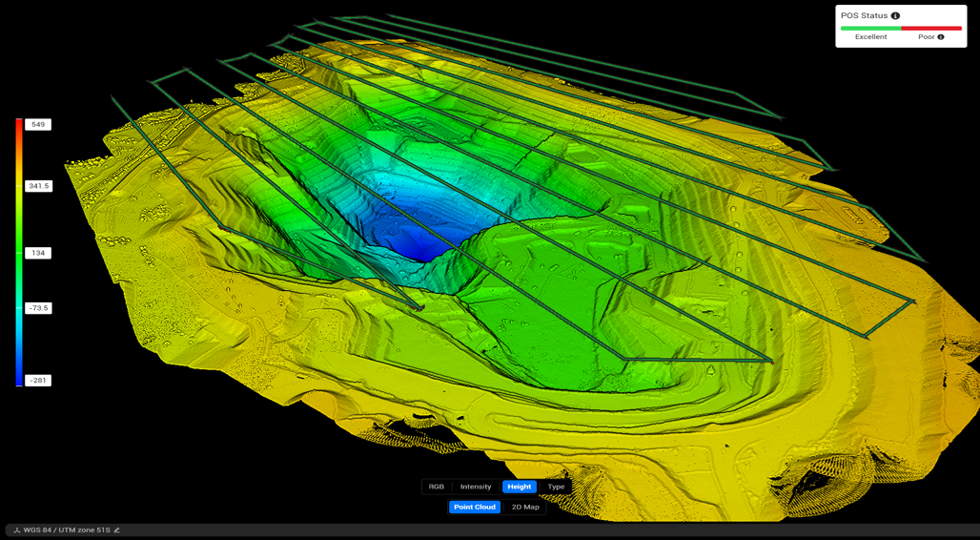
Task: Click the pencil edit icon after UTM zone 51S
Action: (117, 530)
